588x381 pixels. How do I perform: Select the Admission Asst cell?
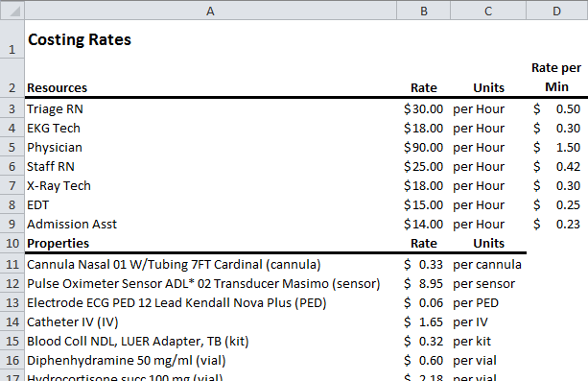(x=210, y=224)
